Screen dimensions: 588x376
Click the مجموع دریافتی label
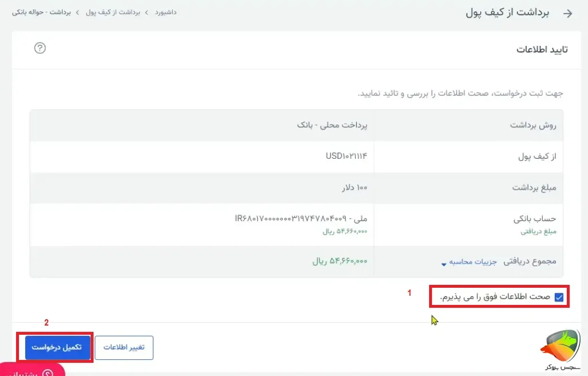pos(529,261)
